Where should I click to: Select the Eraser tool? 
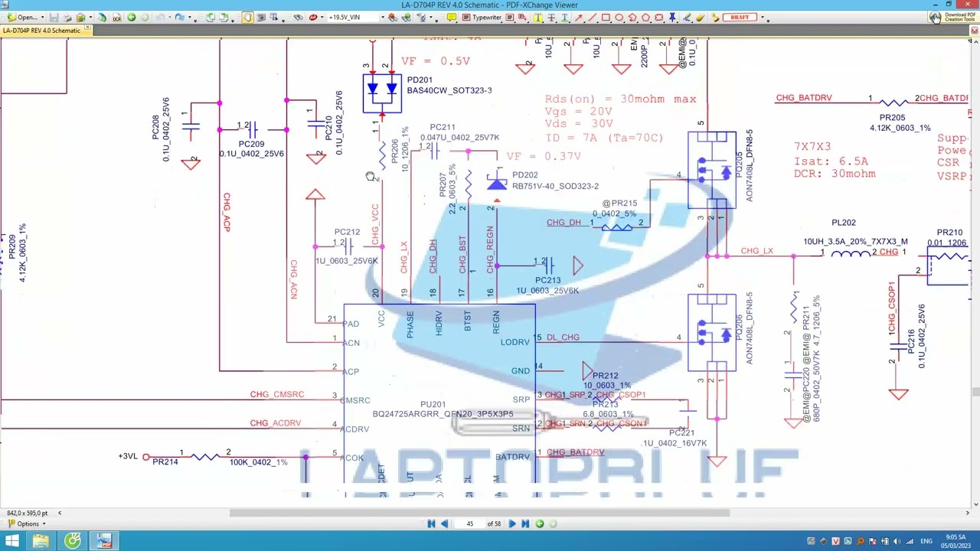click(700, 17)
